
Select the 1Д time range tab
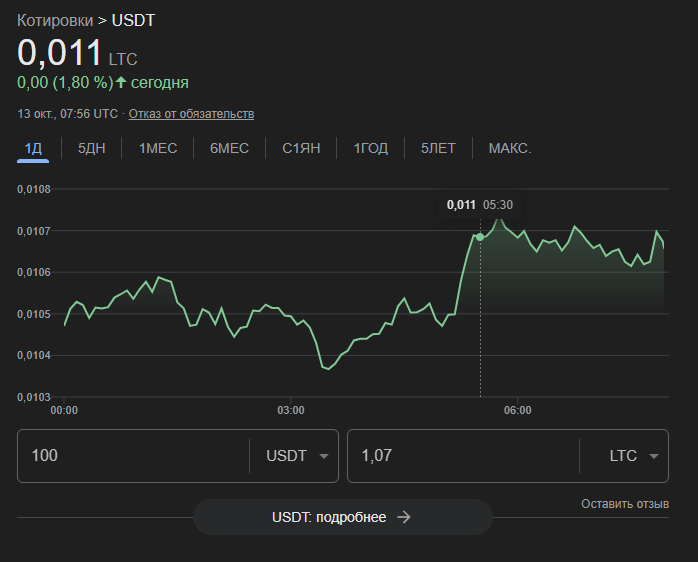point(33,148)
